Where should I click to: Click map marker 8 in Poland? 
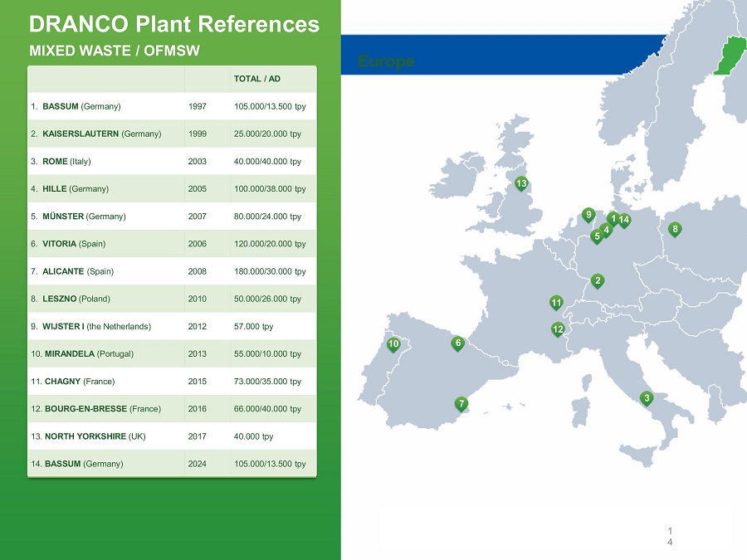point(675,230)
